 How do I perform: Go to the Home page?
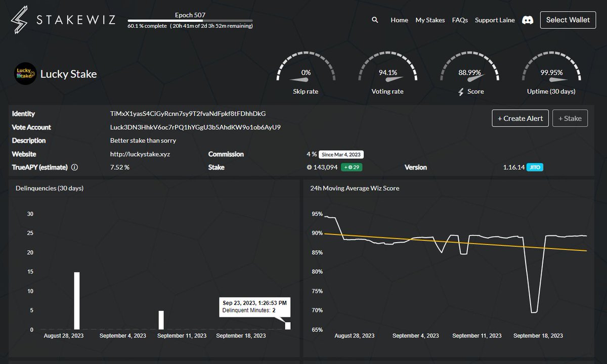(x=399, y=20)
